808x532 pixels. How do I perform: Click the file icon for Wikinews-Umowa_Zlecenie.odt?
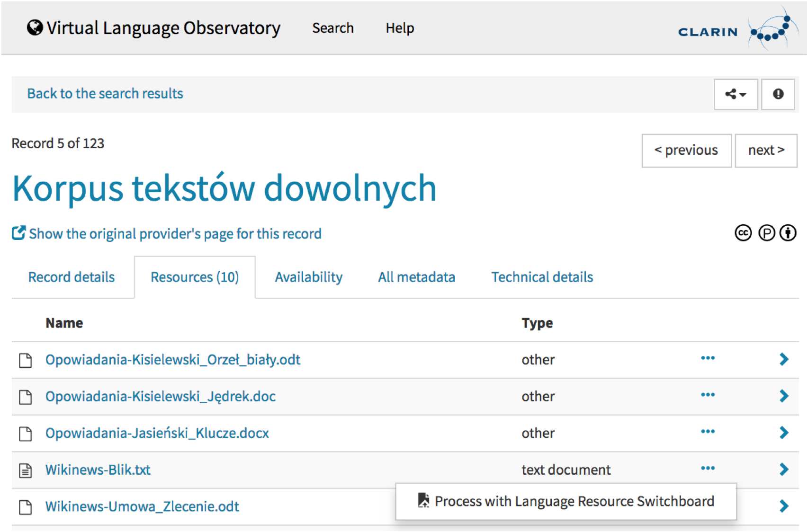click(x=26, y=507)
